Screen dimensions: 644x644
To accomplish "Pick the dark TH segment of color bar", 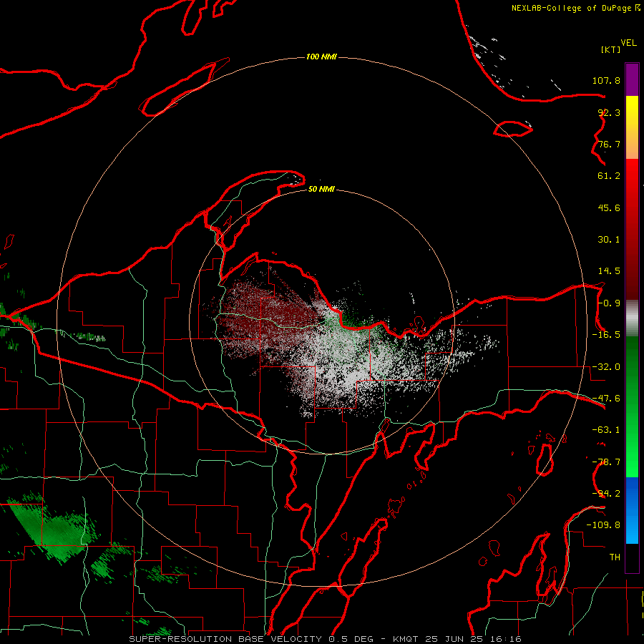I will (632, 558).
